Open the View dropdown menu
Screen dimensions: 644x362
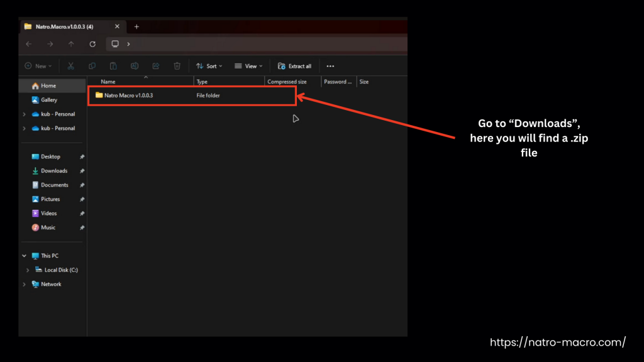(248, 66)
